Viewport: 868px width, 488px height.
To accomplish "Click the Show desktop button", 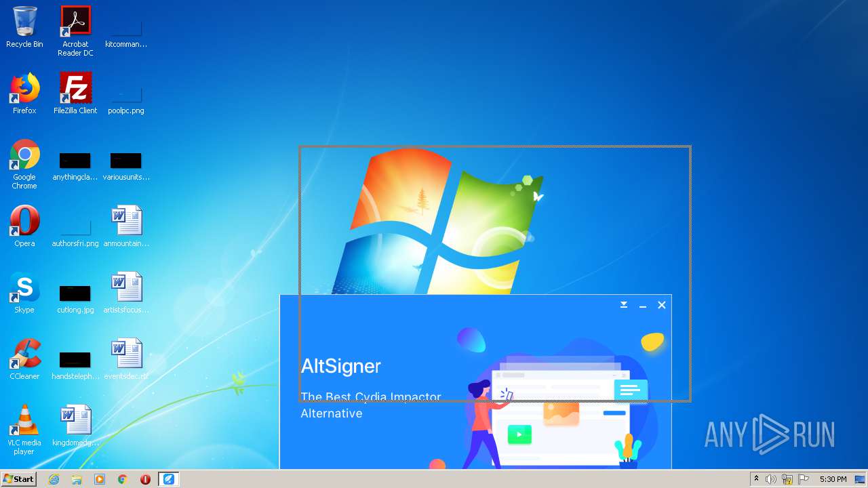I will pyautogui.click(x=860, y=479).
